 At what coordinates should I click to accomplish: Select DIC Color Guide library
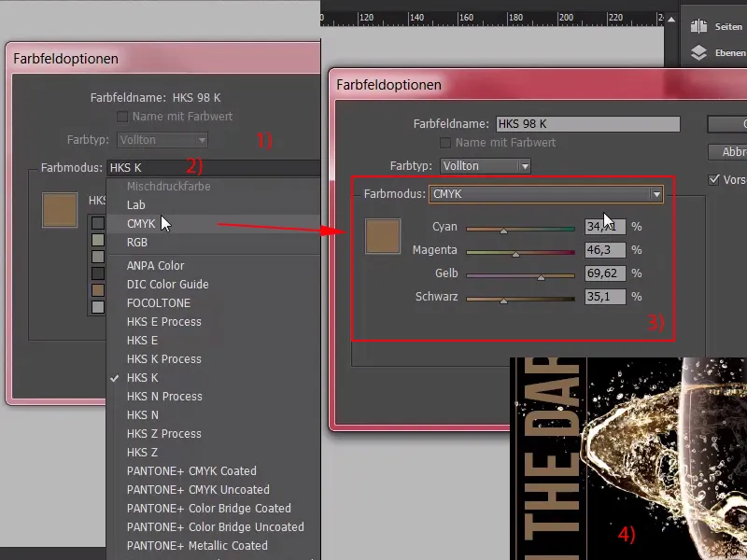tap(168, 285)
